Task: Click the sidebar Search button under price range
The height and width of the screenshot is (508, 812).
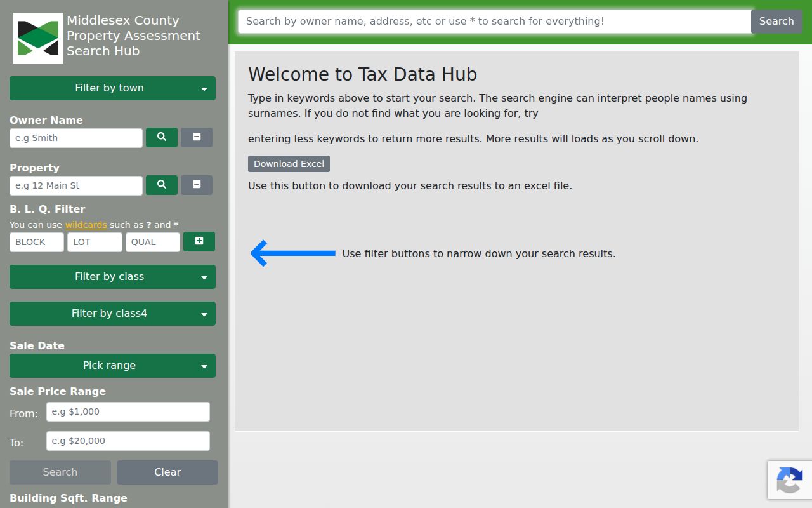Action: 60,472
